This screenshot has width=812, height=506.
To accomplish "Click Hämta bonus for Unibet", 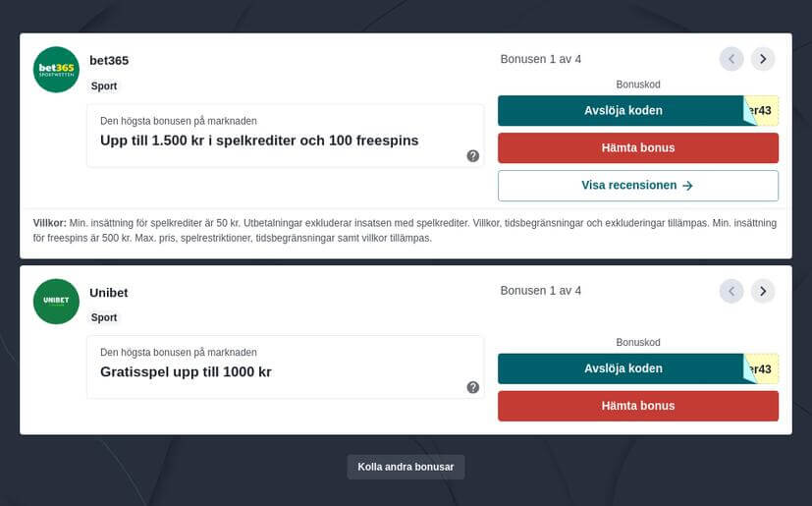I will [x=638, y=406].
